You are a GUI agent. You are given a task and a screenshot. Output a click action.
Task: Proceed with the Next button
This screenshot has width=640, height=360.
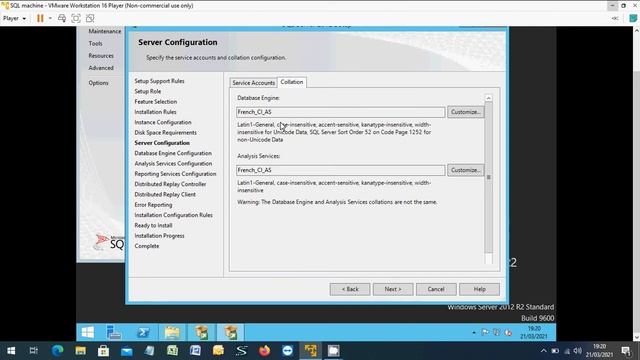tap(393, 289)
